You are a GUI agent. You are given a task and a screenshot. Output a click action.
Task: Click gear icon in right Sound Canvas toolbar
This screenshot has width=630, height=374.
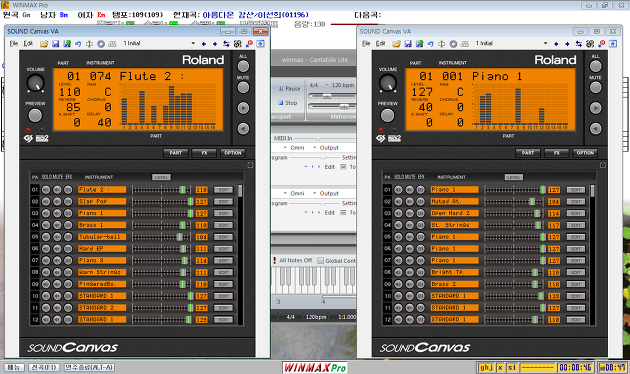[x=453, y=43]
